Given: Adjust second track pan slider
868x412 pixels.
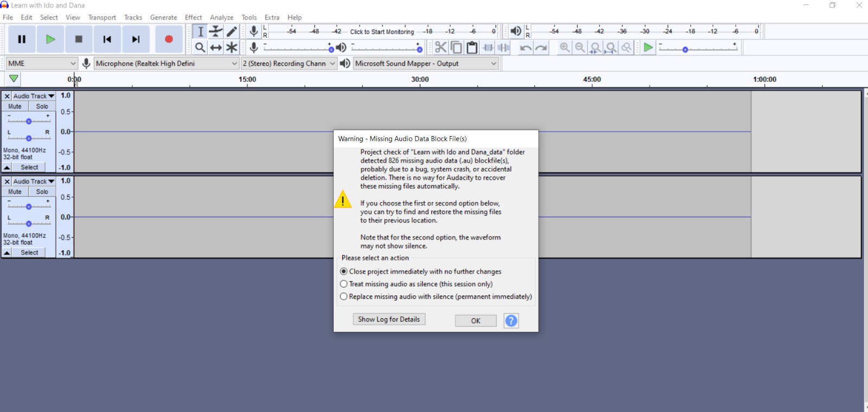Looking at the screenshot, I should pyautogui.click(x=29, y=223).
